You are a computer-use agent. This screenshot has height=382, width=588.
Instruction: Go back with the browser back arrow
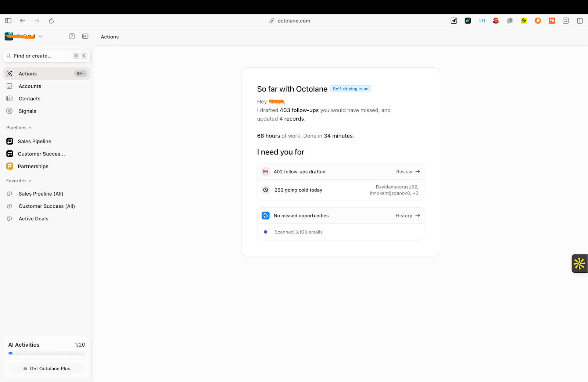click(x=22, y=21)
